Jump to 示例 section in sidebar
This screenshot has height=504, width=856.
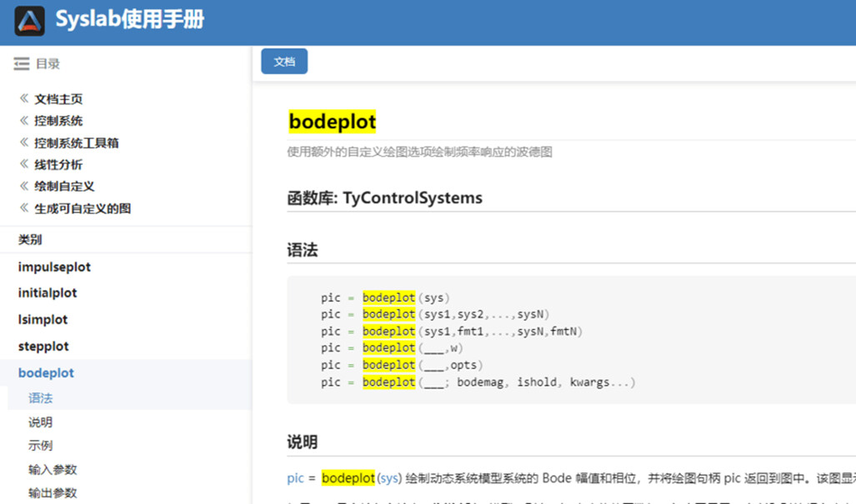(40, 445)
